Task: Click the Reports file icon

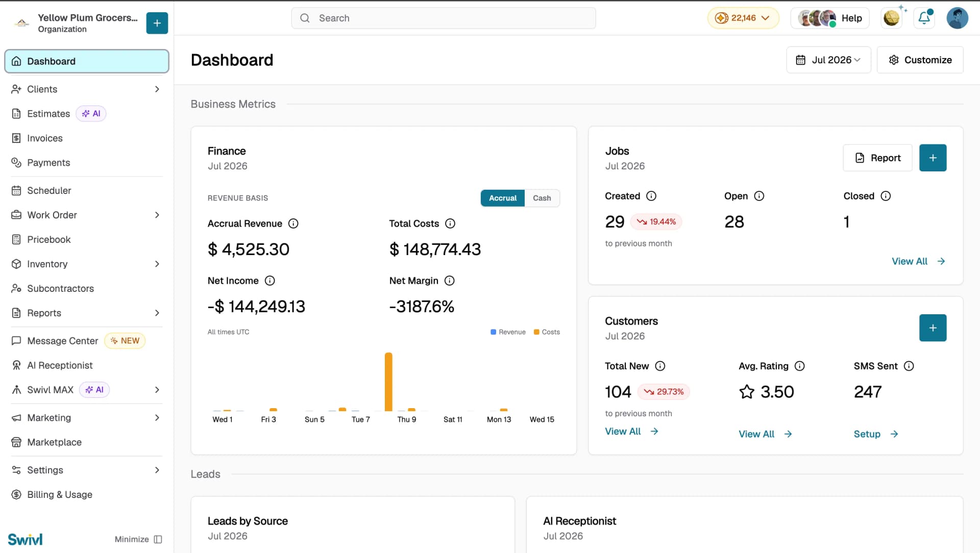Action: click(16, 313)
